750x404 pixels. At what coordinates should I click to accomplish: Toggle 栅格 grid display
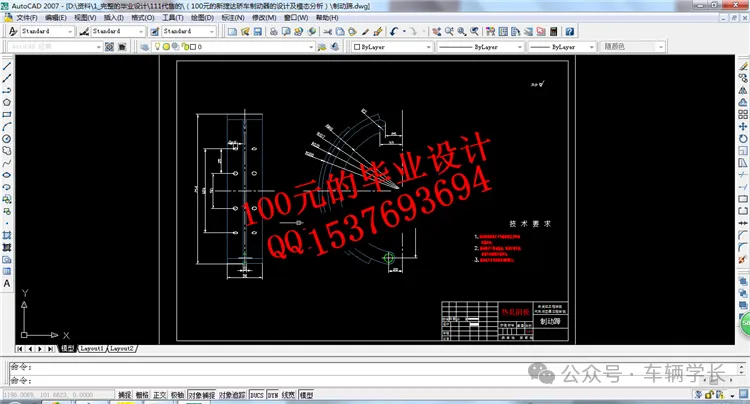click(142, 395)
